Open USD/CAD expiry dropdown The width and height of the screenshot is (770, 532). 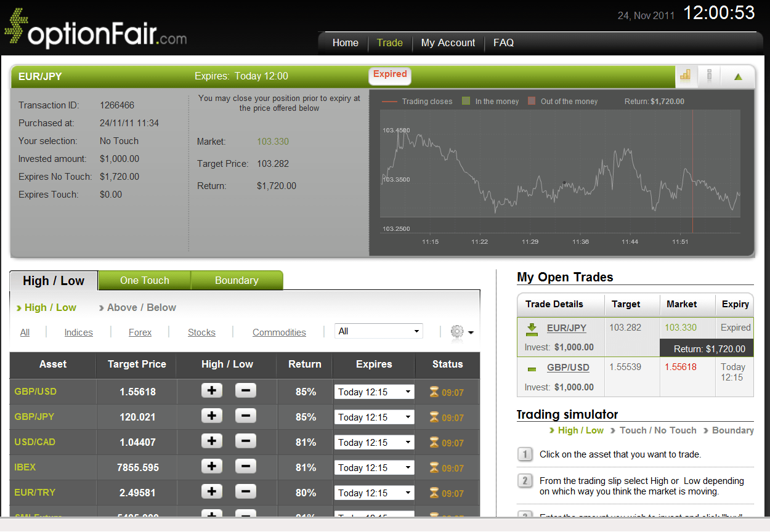click(x=375, y=442)
